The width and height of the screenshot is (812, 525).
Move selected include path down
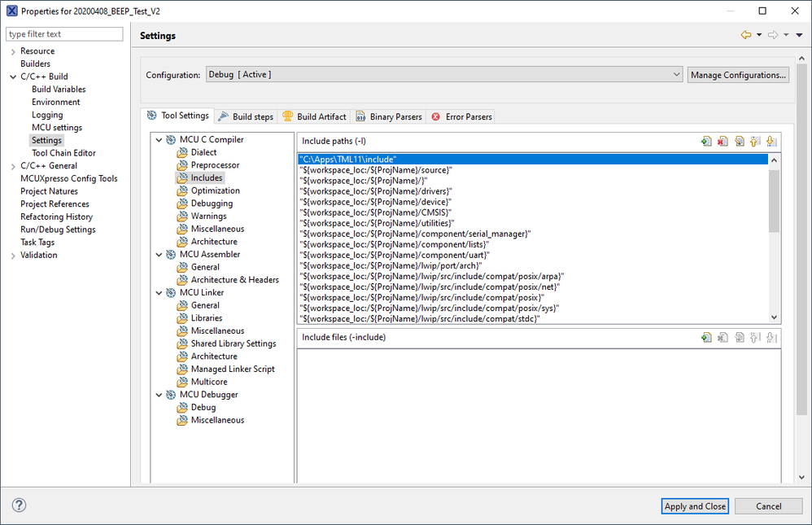[771, 142]
